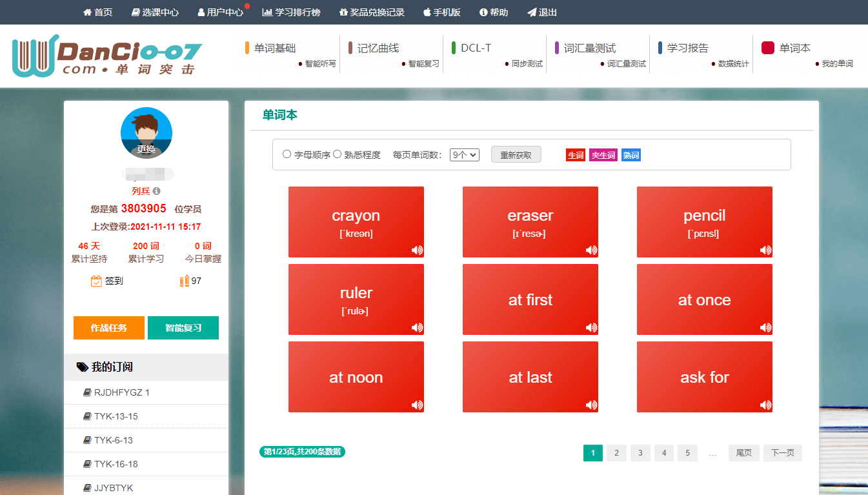The height and width of the screenshot is (495, 868).
Task: Click the 重新获取 button
Action: (x=516, y=155)
